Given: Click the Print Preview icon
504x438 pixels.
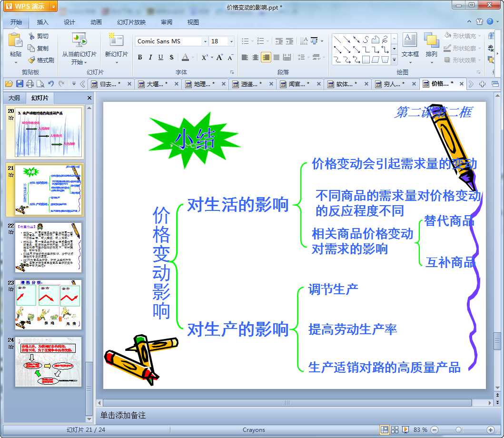Looking at the screenshot, I should pyautogui.click(x=40, y=84).
